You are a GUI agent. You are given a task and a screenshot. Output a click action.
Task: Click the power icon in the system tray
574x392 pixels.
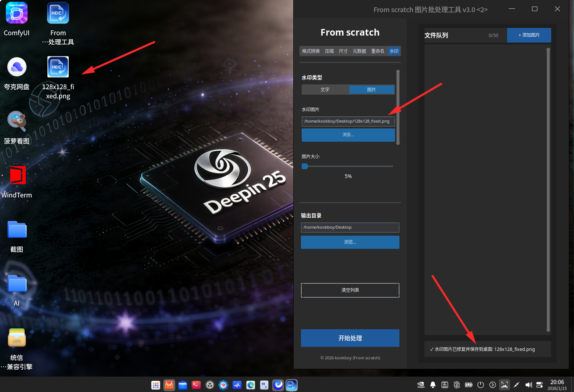pyautogui.click(x=481, y=385)
